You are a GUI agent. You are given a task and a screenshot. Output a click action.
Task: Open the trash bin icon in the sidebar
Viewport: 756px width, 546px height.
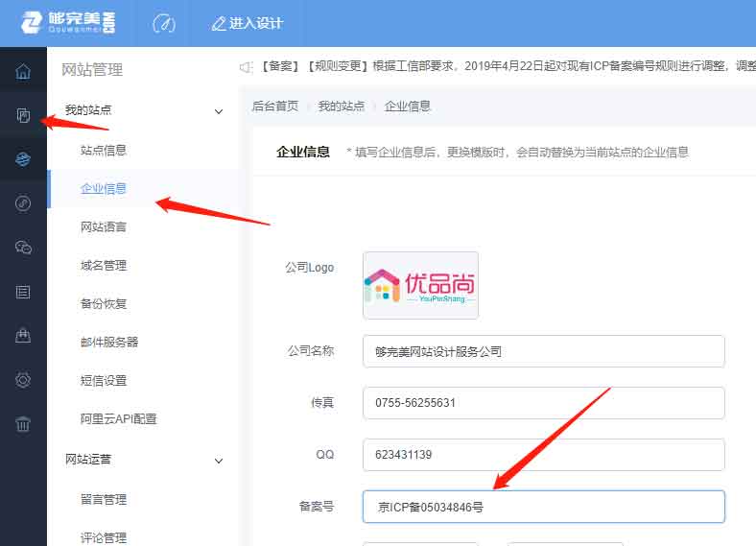[x=23, y=424]
